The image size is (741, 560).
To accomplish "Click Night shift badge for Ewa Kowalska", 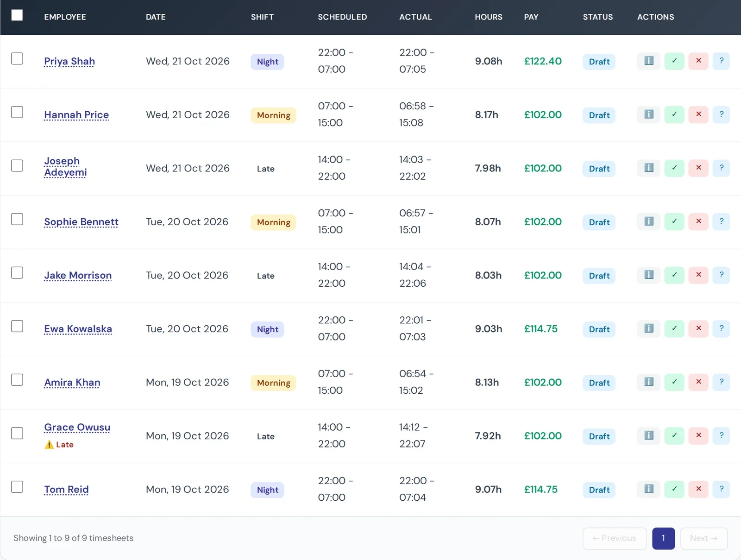I will coord(268,329).
